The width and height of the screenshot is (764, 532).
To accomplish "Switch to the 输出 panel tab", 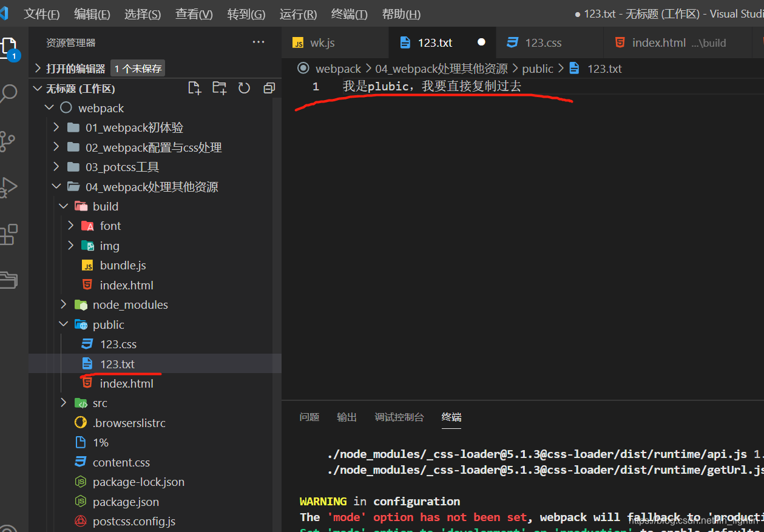I will (x=347, y=417).
